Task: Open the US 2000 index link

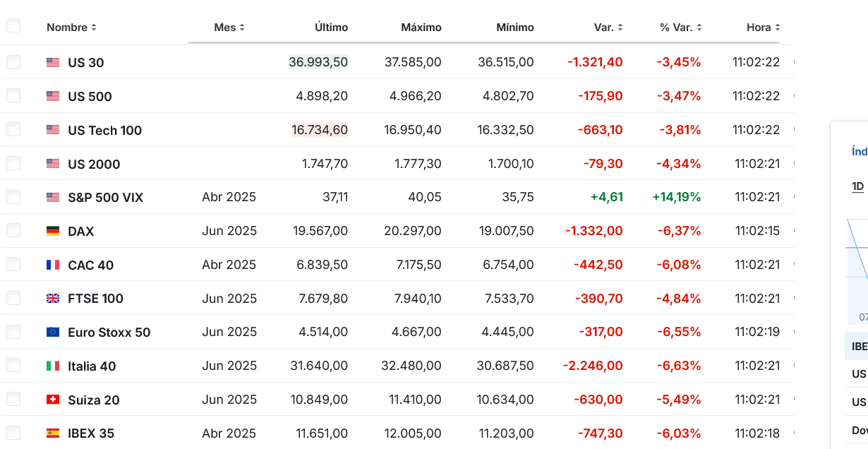Action: (x=94, y=164)
